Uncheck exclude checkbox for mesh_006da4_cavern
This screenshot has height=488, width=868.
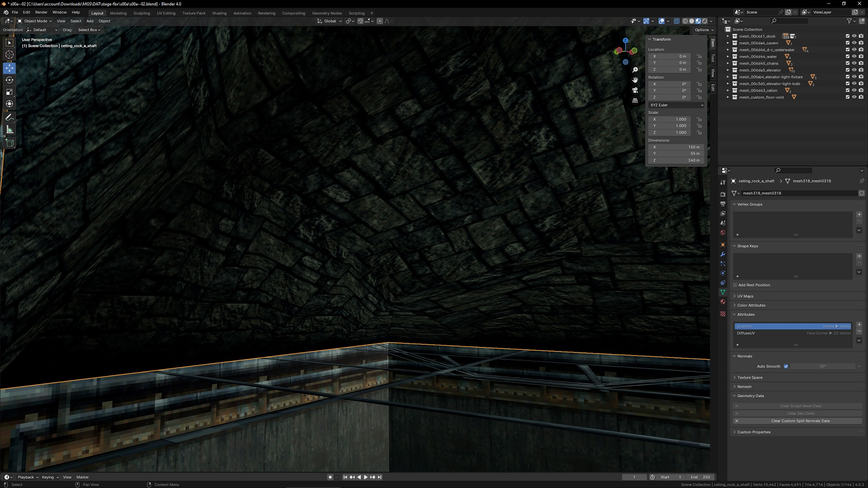[x=848, y=43]
